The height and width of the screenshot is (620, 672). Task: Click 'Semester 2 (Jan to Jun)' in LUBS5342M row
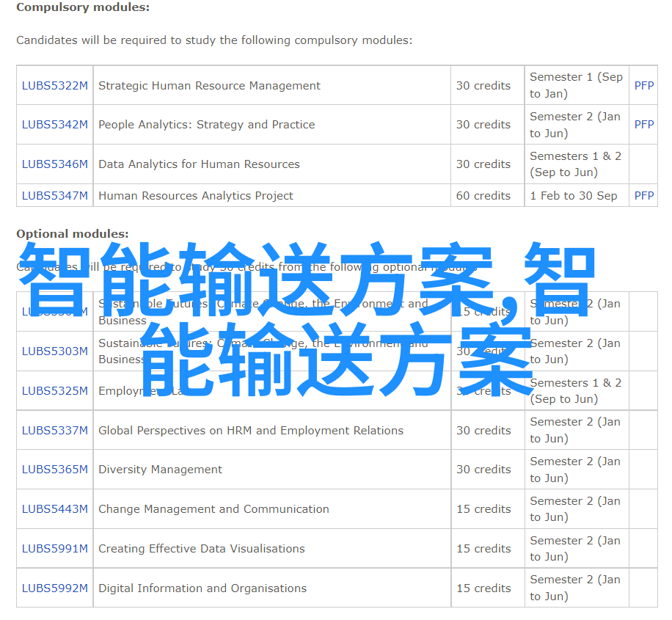[574, 125]
